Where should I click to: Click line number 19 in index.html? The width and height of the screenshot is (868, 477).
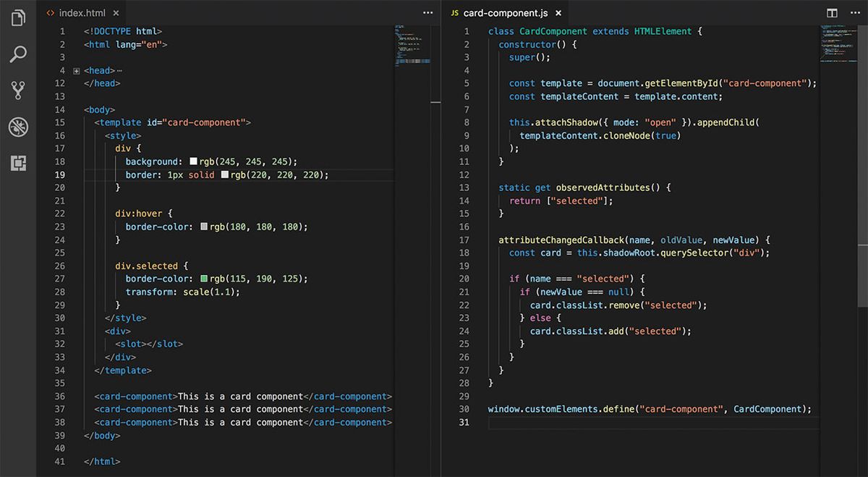coord(60,175)
